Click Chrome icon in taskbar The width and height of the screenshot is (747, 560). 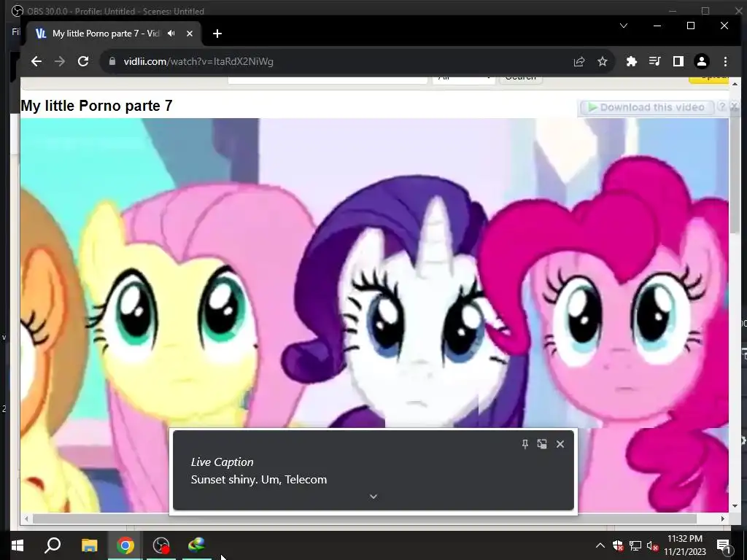point(125,545)
